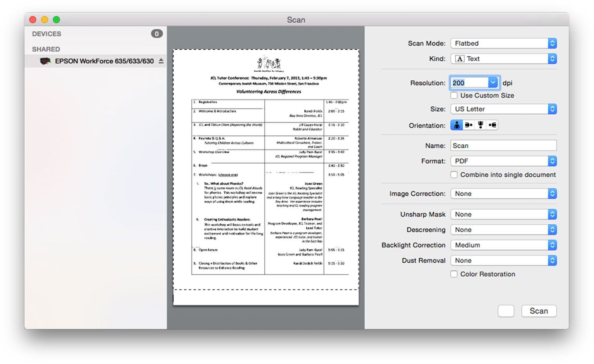Click the eject icon beside EPSON WorkForce

coord(161,61)
